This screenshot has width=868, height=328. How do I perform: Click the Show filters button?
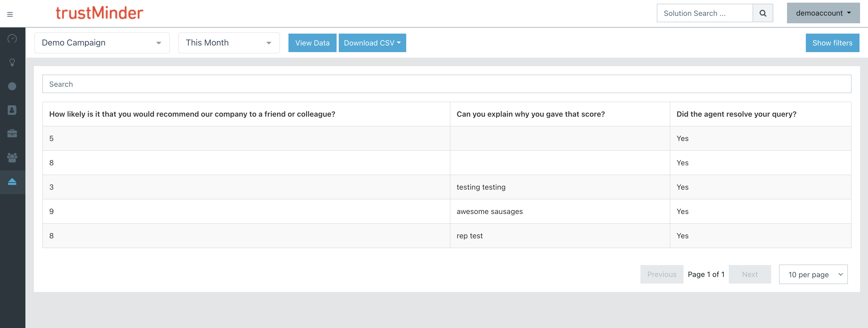click(x=832, y=43)
